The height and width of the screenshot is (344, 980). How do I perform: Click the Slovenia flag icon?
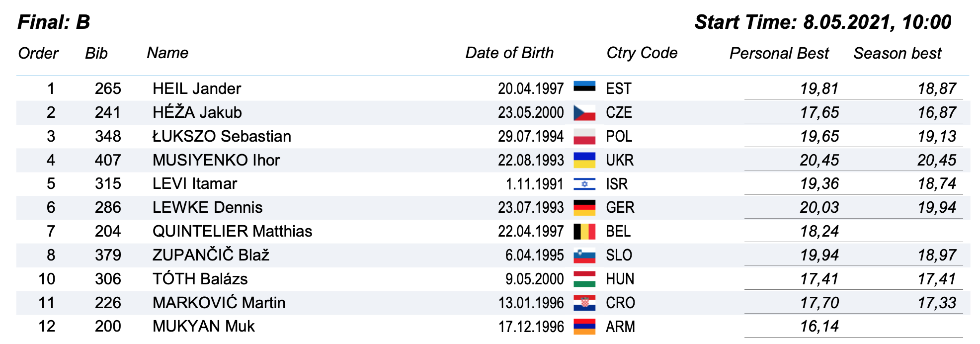click(x=584, y=256)
